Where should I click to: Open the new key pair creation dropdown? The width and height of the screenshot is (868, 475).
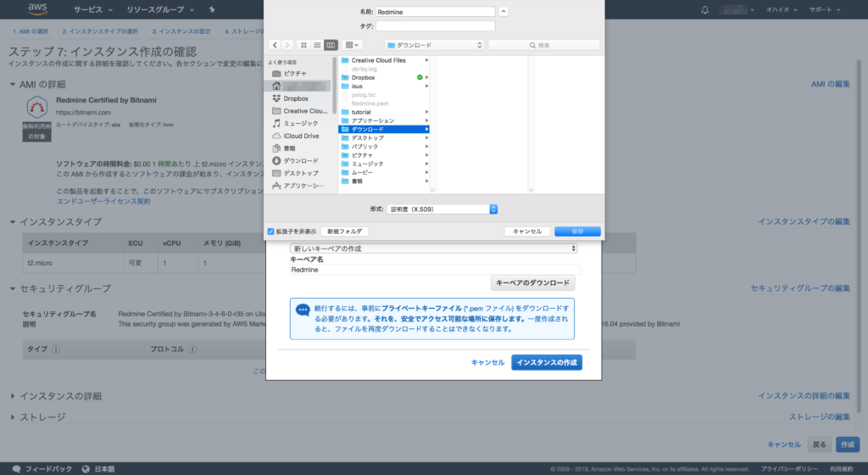(433, 248)
